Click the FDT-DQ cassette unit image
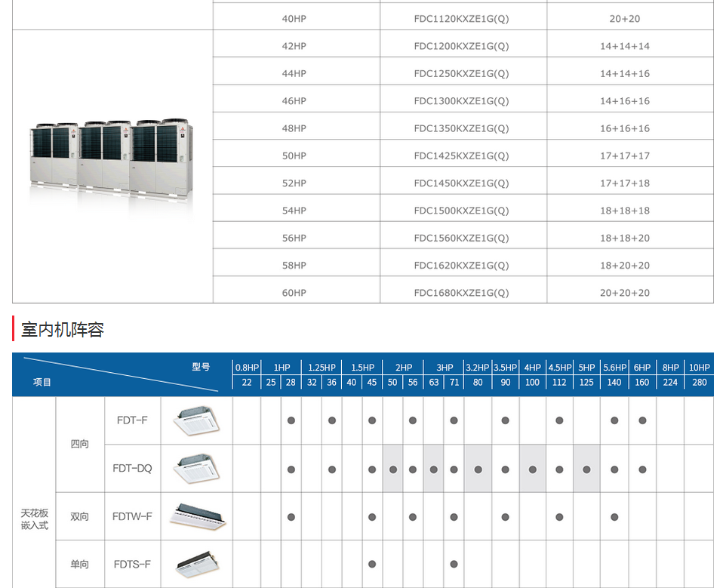723x588 pixels. [x=196, y=468]
